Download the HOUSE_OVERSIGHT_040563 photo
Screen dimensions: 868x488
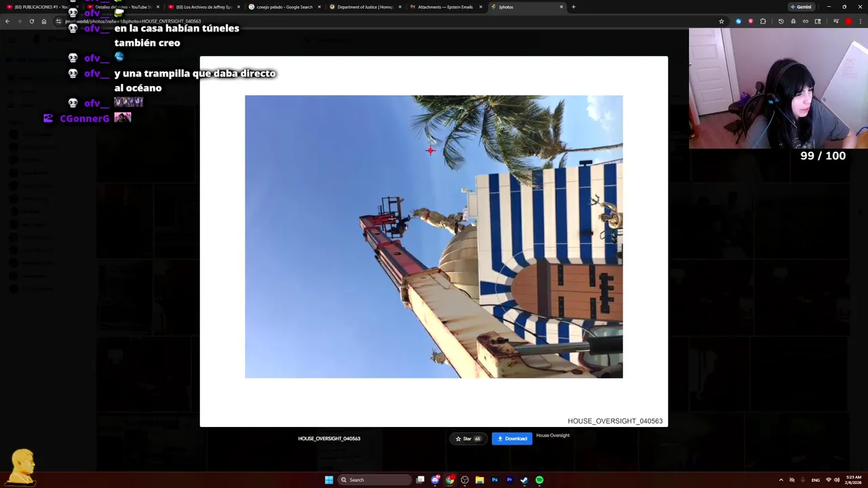[x=512, y=439]
